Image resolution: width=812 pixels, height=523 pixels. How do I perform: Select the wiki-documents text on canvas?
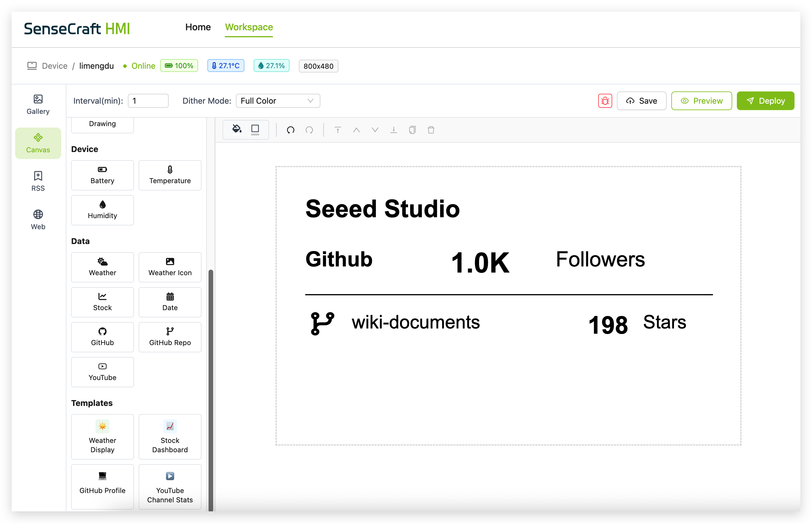coord(416,322)
